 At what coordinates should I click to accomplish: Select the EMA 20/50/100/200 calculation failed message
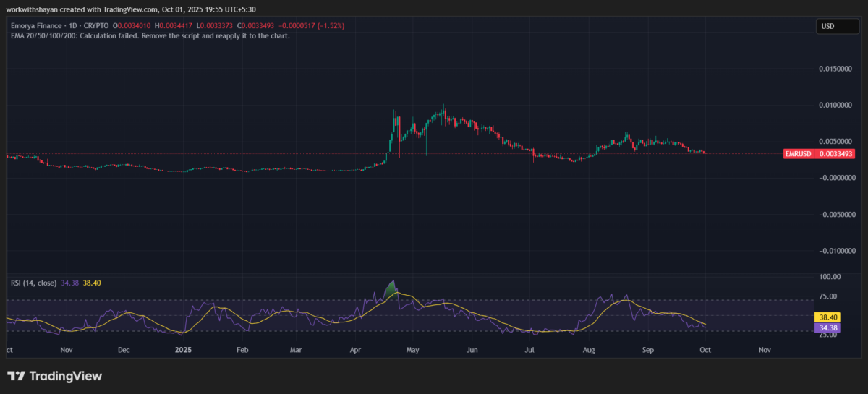pyautogui.click(x=149, y=35)
